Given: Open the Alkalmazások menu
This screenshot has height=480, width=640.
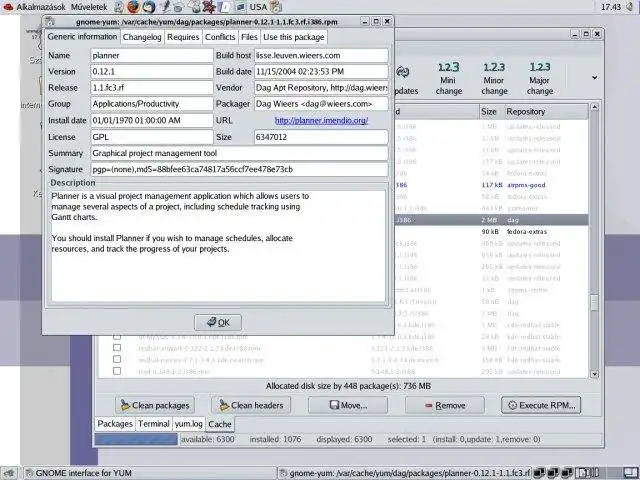Looking at the screenshot, I should (40, 7).
